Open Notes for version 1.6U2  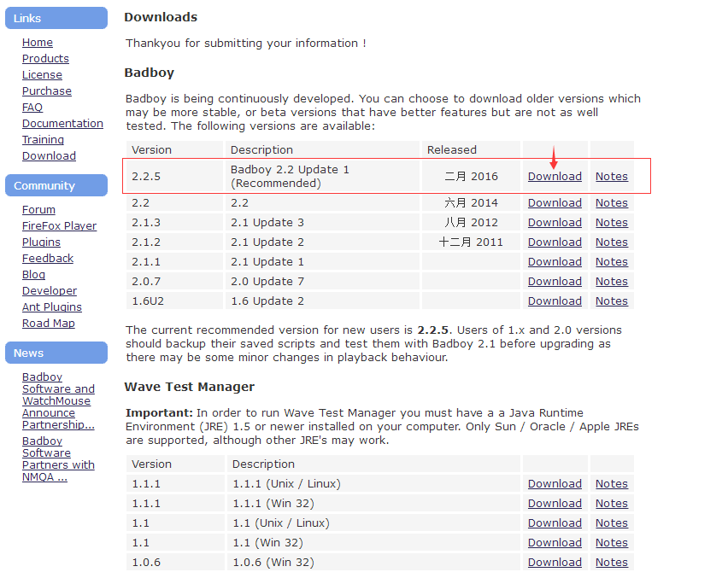[612, 301]
